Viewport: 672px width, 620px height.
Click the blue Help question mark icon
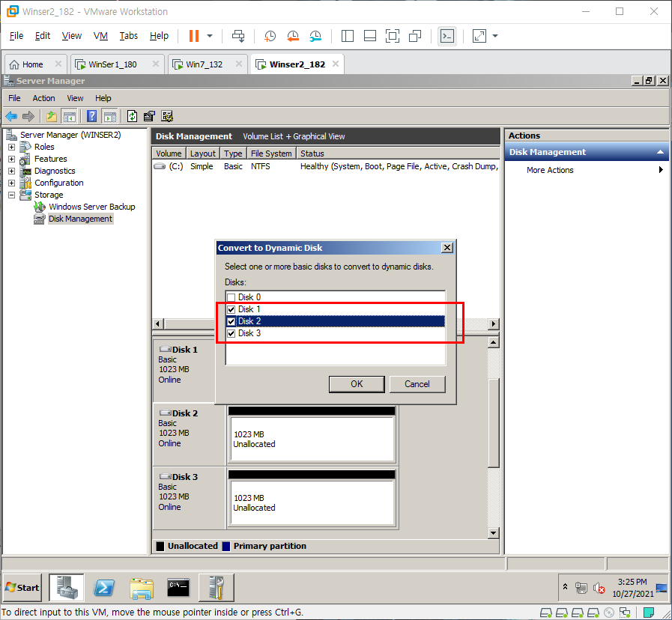[x=91, y=116]
